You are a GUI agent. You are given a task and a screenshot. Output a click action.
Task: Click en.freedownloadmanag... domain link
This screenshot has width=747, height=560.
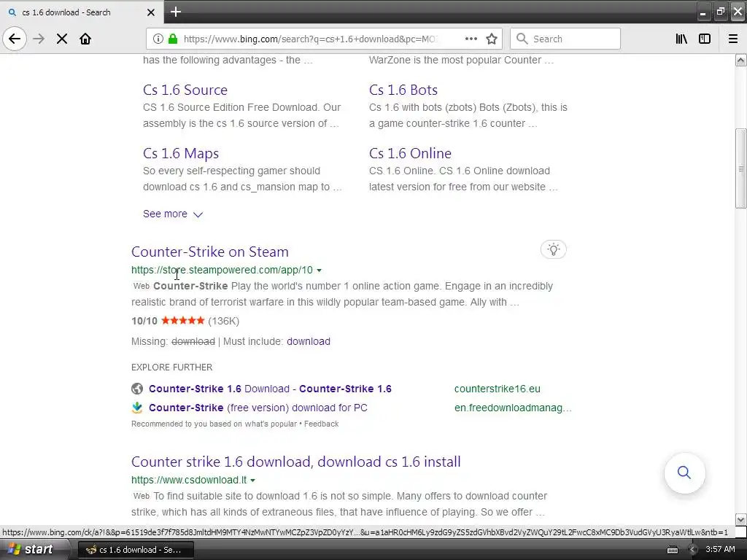[513, 408]
